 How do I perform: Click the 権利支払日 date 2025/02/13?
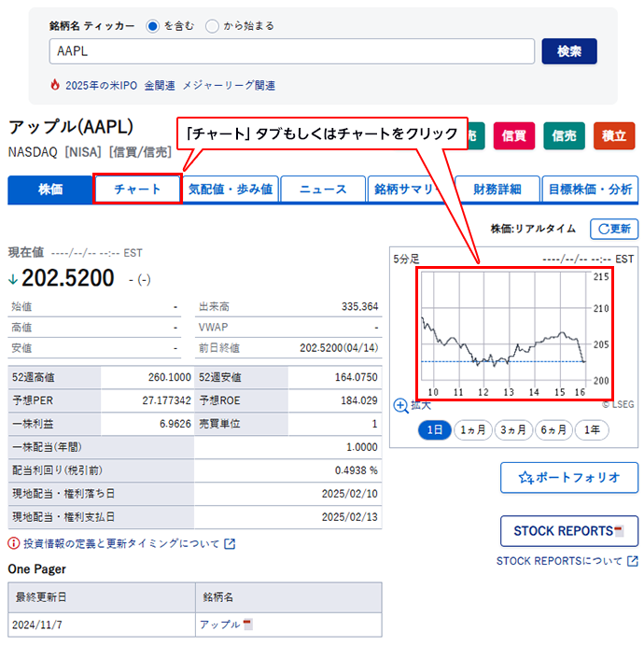pos(350,517)
